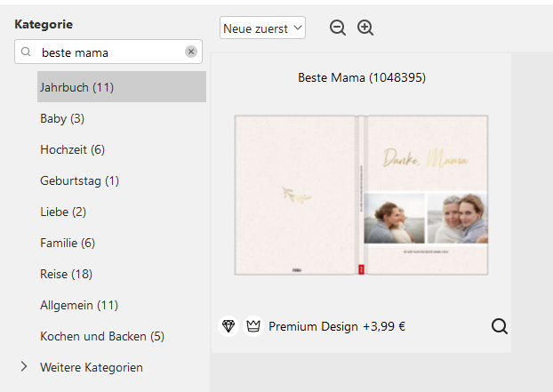Clear the search field text
The image size is (553, 392).
pyautogui.click(x=191, y=52)
